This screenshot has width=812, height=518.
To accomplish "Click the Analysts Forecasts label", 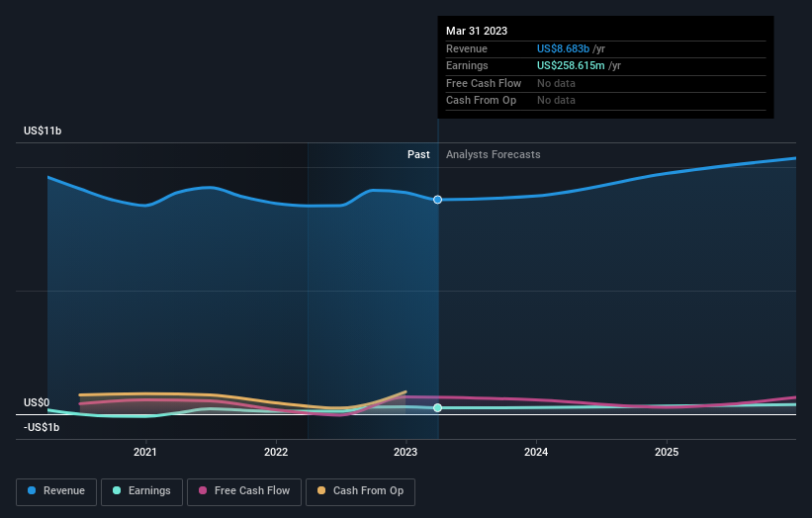I will (493, 155).
